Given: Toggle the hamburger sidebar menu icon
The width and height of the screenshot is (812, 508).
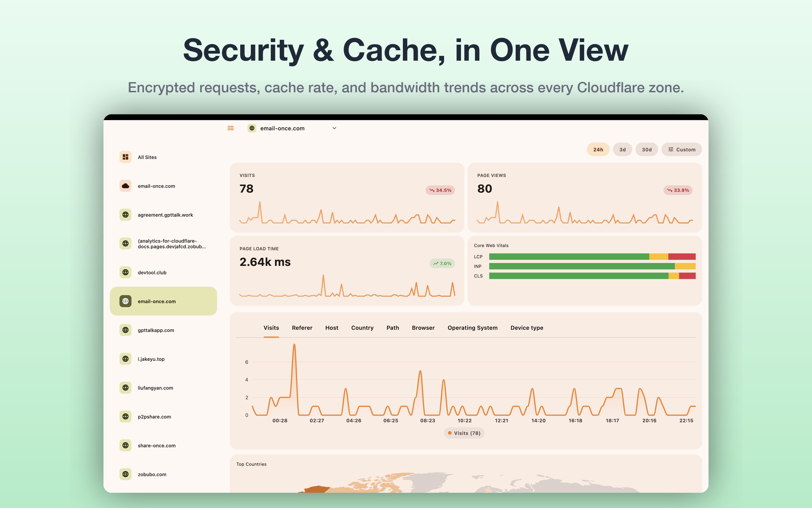Looking at the screenshot, I should (x=231, y=128).
